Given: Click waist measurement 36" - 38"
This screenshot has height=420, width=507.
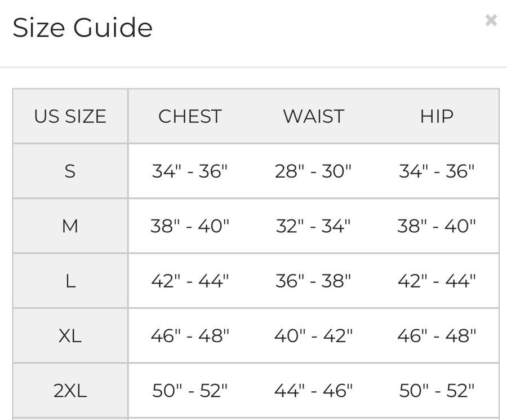Looking at the screenshot, I should [313, 281].
